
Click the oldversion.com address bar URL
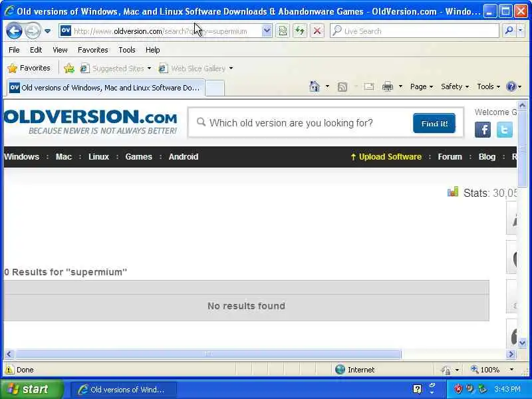pyautogui.click(x=160, y=31)
